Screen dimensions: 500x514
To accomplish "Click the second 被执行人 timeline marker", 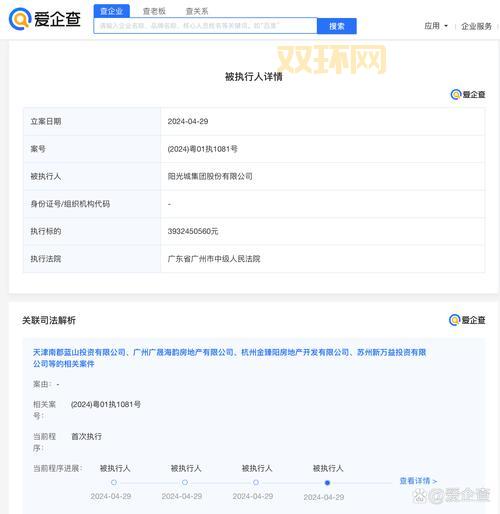I will [x=185, y=482].
